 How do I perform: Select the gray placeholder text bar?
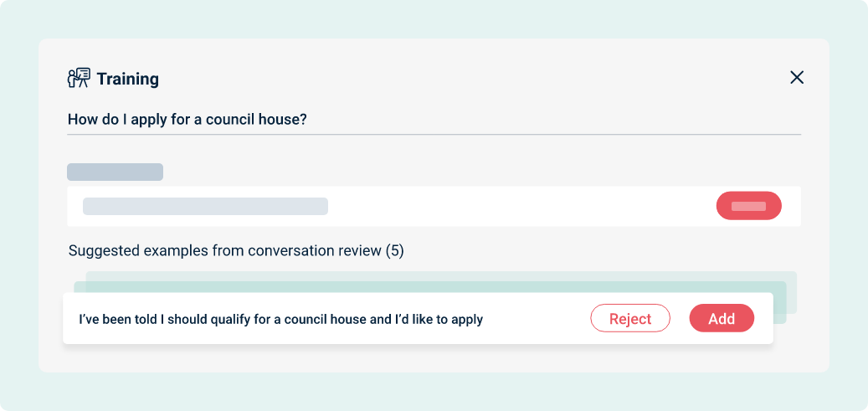pos(205,206)
